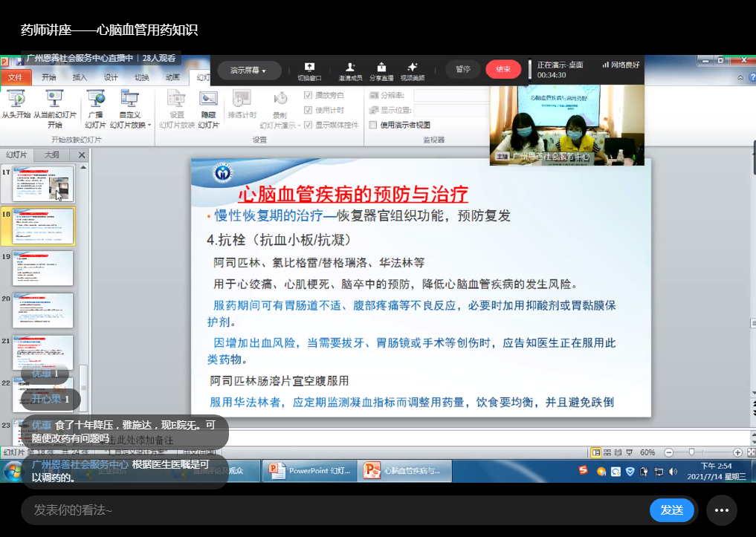
Task: Open the more options (...) button
Action: tap(721, 510)
